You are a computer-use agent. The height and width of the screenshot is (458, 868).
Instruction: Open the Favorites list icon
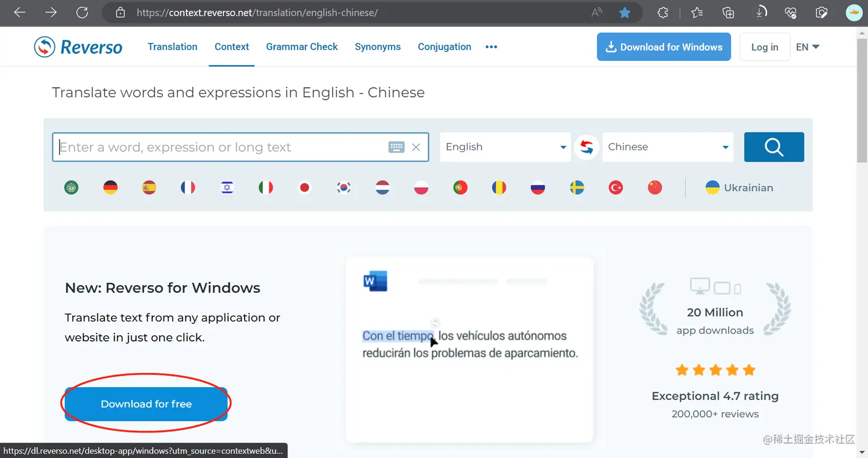pos(697,13)
